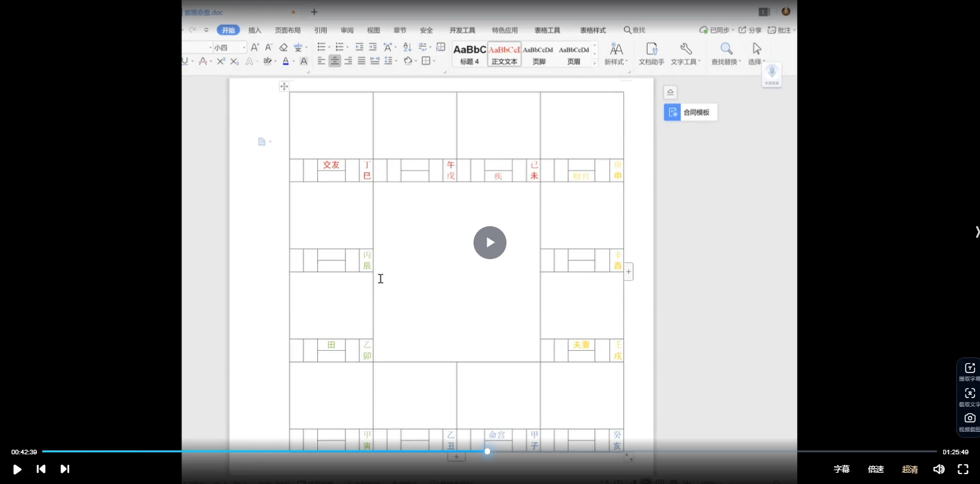Open the borders dropdown arrow

(433, 61)
